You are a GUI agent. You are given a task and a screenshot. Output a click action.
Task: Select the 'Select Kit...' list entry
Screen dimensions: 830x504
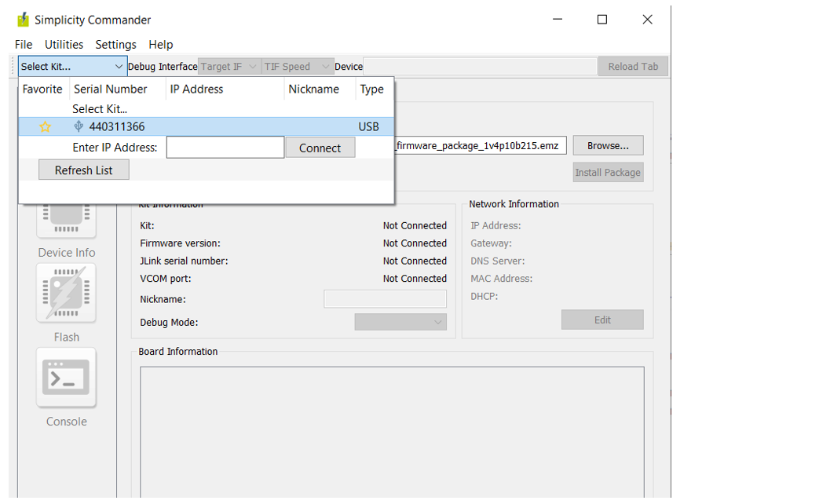click(x=100, y=109)
